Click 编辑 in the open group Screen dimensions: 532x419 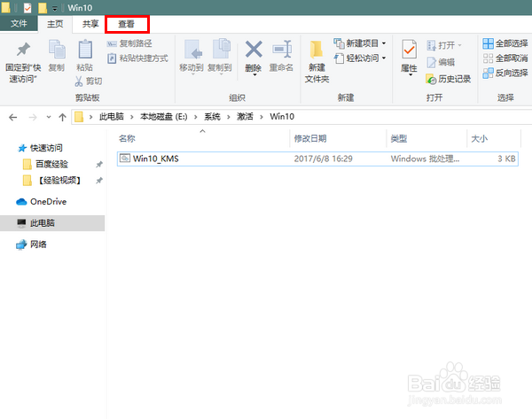tap(441, 62)
